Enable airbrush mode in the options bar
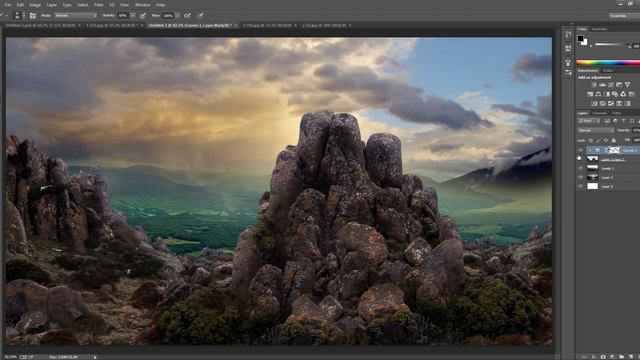Screen dimensions: 640x360 tap(187, 16)
